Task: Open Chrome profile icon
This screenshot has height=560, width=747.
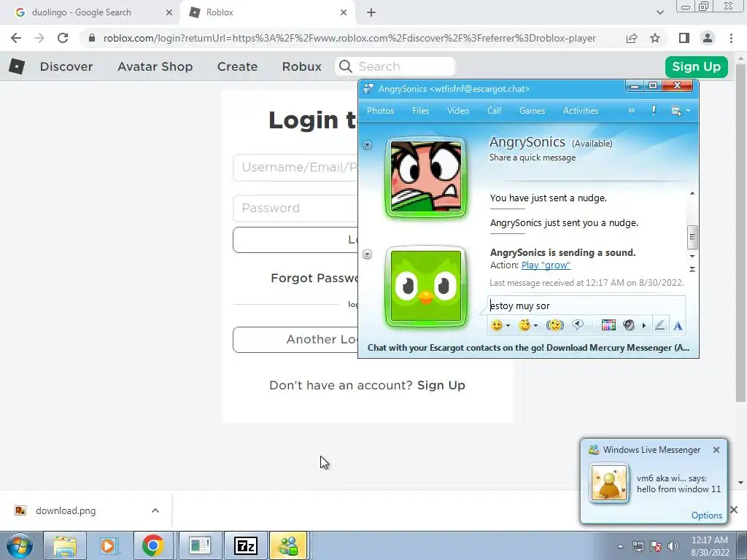Action: click(x=708, y=38)
